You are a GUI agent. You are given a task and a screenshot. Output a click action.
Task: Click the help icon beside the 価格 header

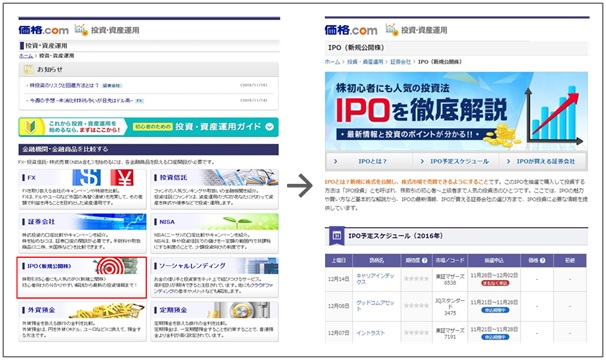coord(543,261)
